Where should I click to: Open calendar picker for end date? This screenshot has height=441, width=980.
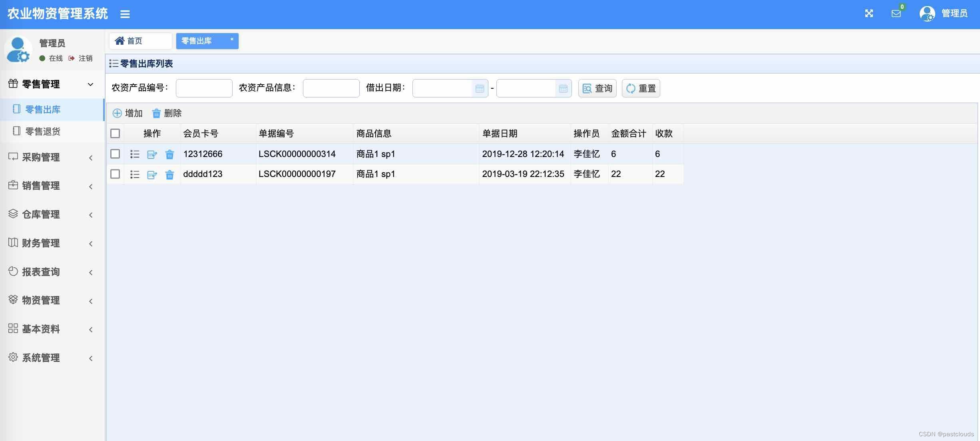[x=563, y=88]
